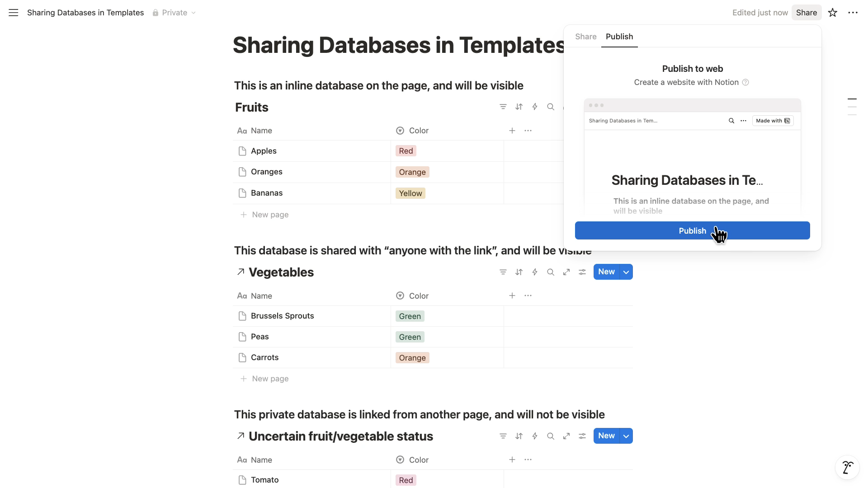
Task: Select the Publish tab
Action: [x=619, y=37]
